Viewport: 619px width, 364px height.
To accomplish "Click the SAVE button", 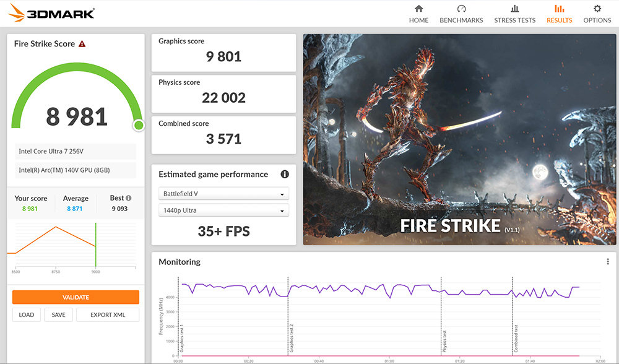I will coord(58,314).
